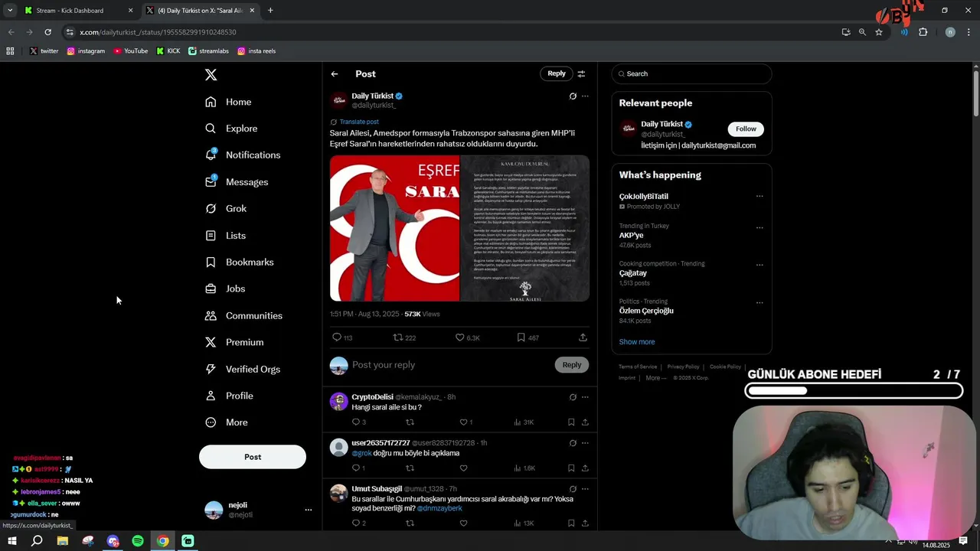Click Reply button at post header
980x551 pixels.
coord(557,73)
